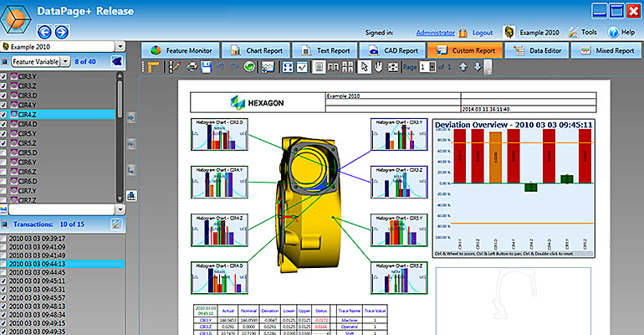This screenshot has width=644, height=335.
Task: Click the checkmark window toolbar icon
Action: point(302,67)
